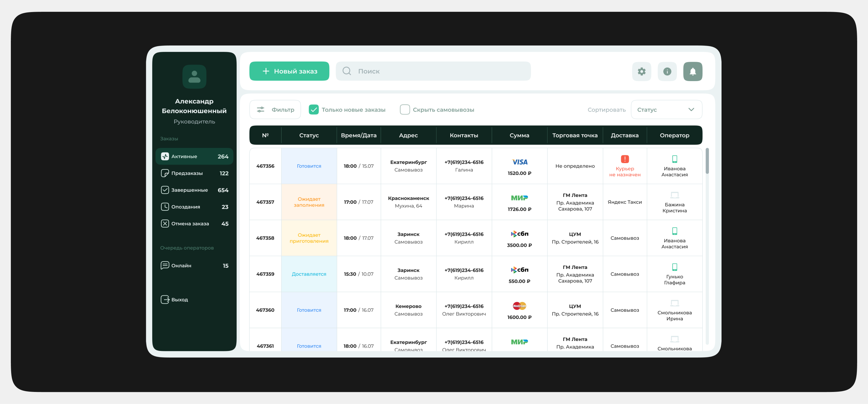Click the Выход logout icon

pos(165,300)
